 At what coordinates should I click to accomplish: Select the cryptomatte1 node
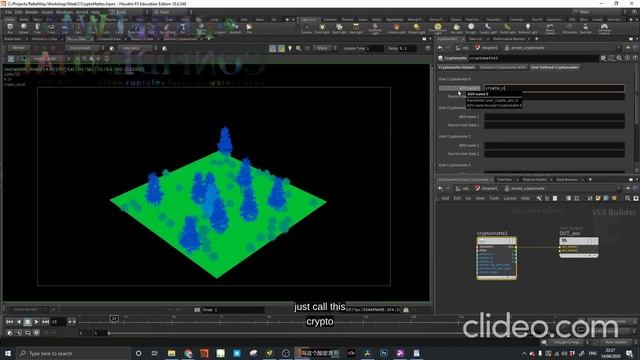496,258
